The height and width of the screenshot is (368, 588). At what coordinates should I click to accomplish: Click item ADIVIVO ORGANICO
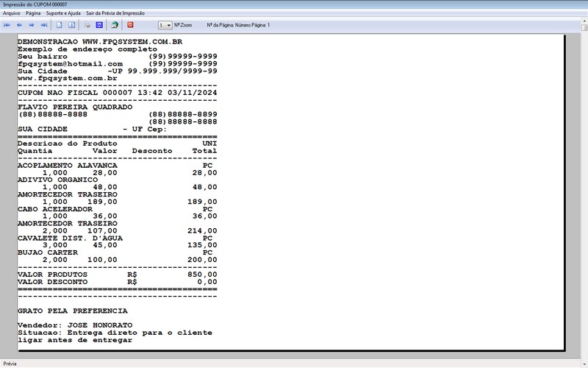tap(57, 180)
